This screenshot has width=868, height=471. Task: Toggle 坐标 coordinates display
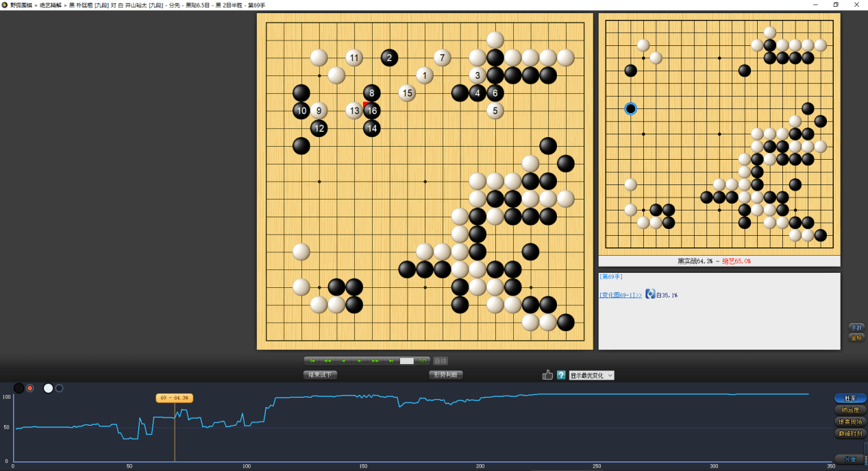coord(856,337)
